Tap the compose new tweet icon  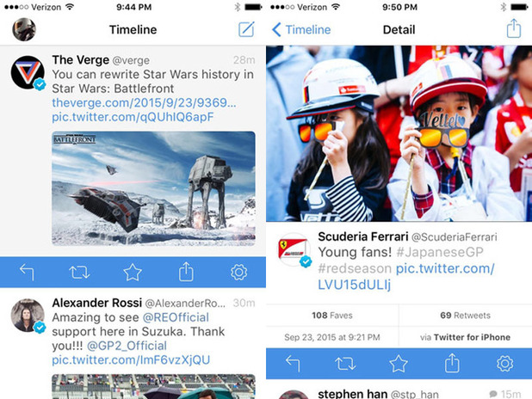[246, 29]
